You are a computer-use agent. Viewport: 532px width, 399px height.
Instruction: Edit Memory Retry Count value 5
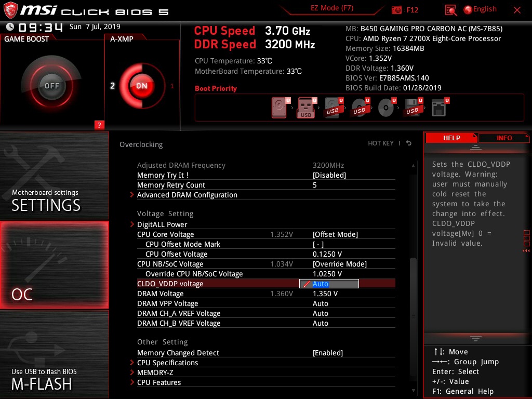(x=314, y=185)
